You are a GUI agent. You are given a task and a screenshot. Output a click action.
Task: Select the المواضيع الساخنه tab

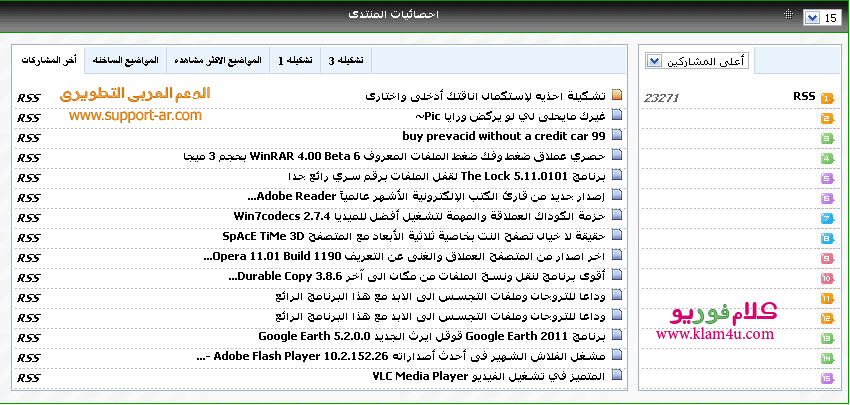(x=124, y=60)
